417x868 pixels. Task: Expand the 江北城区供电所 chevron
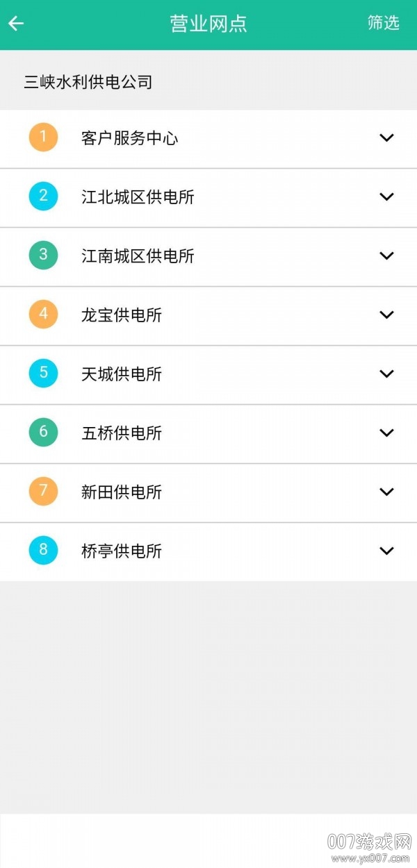(x=386, y=197)
